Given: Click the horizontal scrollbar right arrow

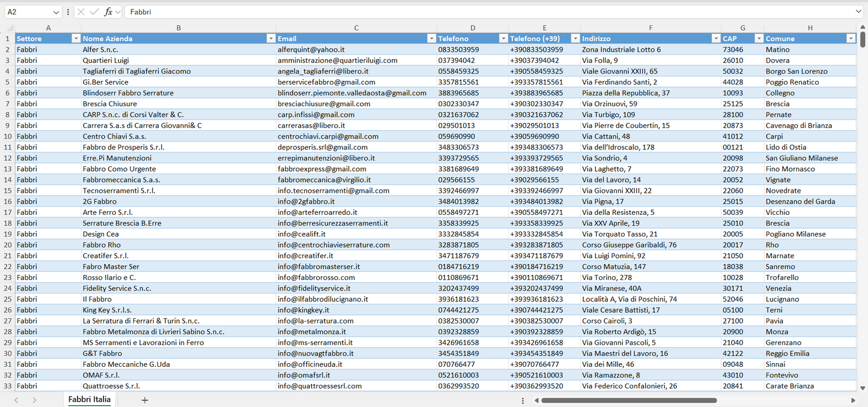Looking at the screenshot, I should pyautogui.click(x=853, y=400).
